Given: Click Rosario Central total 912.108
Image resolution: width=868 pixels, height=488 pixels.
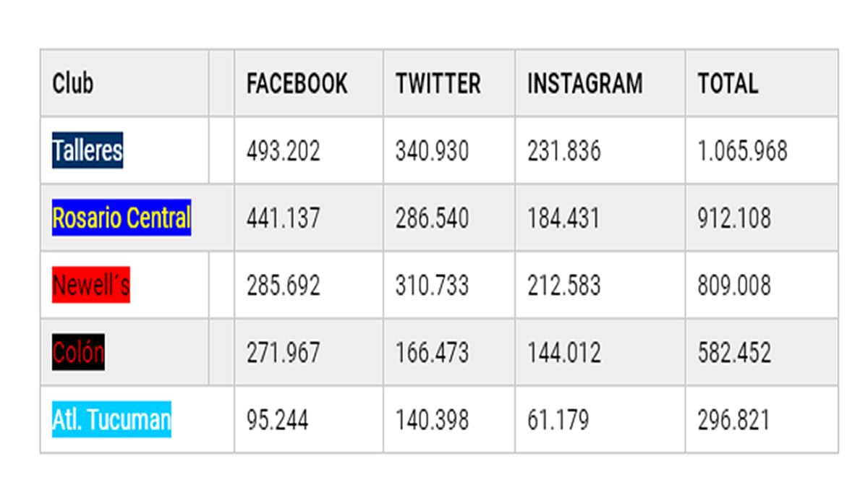Looking at the screenshot, I should pos(734,218).
